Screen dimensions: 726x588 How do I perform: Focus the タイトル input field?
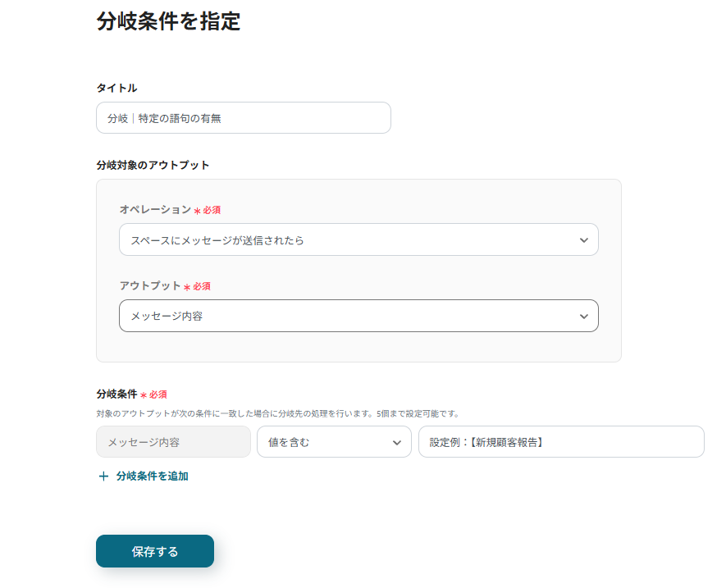coord(243,118)
